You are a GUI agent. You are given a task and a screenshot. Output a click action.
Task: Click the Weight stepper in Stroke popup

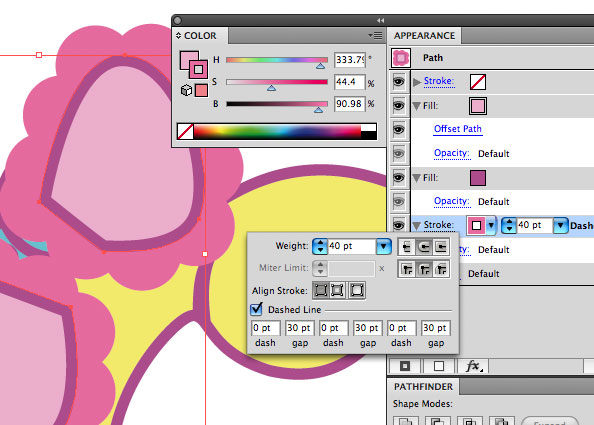coord(320,246)
